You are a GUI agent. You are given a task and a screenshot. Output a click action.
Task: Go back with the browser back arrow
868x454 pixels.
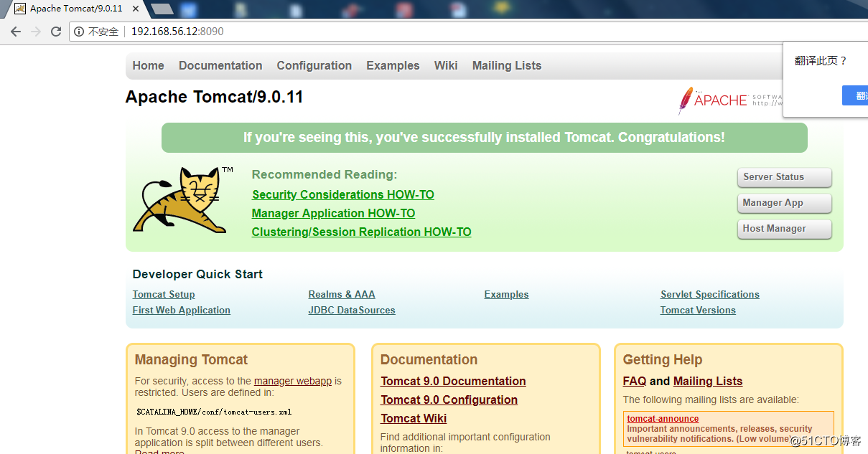[x=15, y=32]
